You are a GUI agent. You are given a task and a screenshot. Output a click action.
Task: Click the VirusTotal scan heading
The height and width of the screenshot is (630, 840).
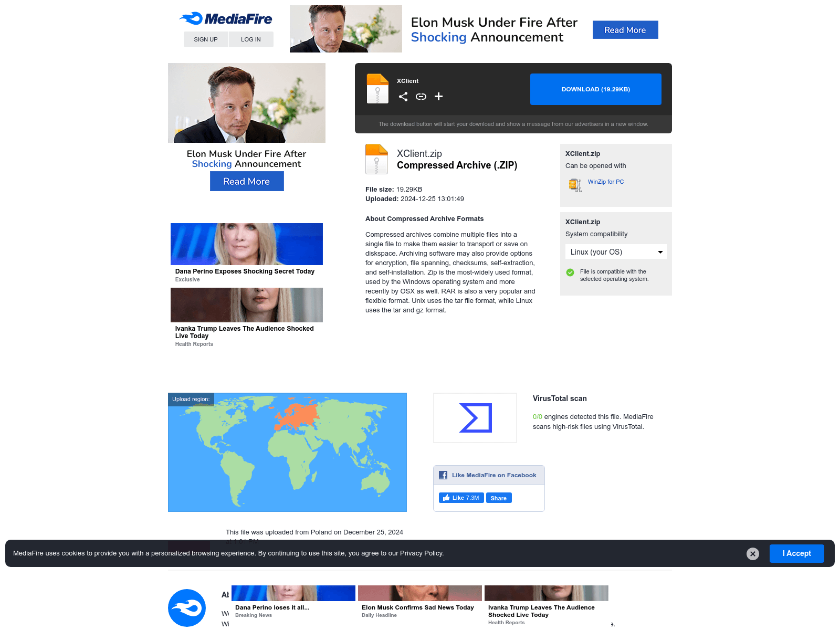pos(560,398)
